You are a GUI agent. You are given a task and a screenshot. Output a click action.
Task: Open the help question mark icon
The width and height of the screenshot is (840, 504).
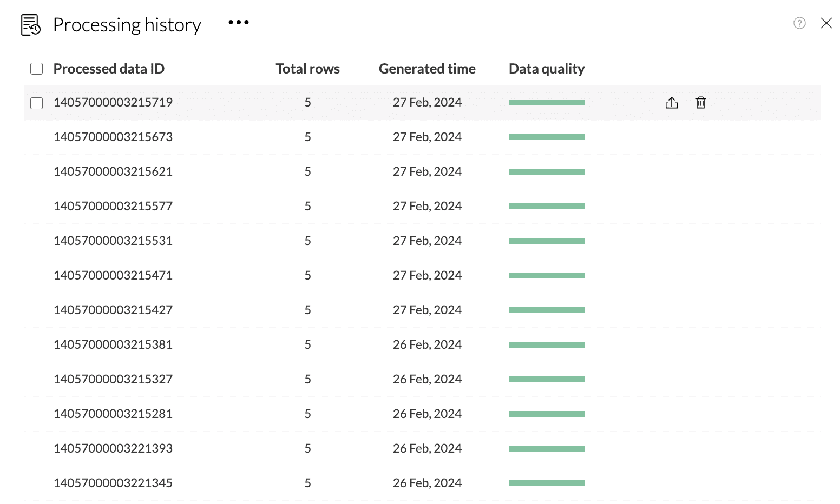point(799,23)
